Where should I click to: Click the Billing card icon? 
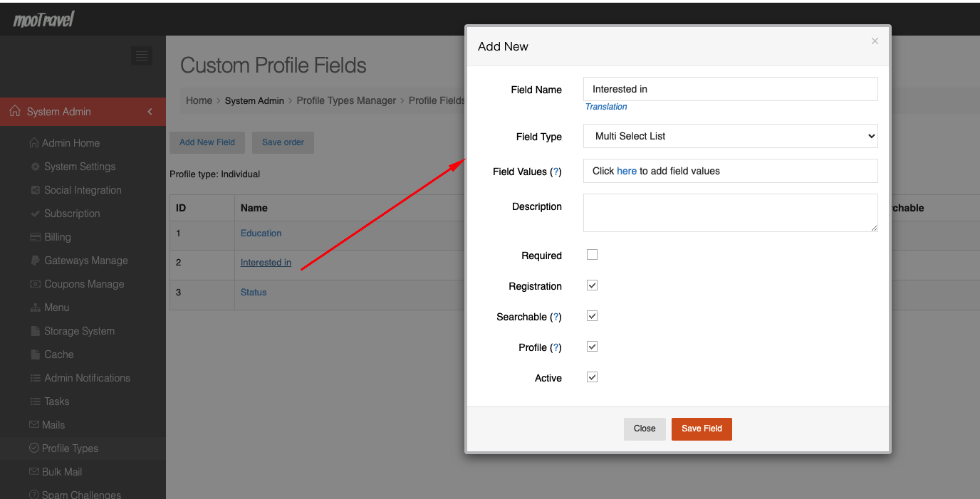click(x=36, y=237)
